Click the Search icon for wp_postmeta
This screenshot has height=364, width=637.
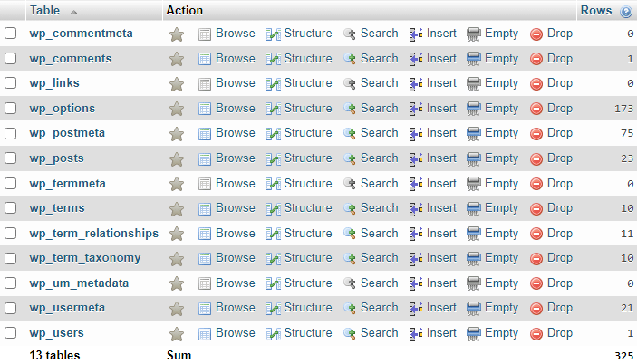tap(350, 133)
